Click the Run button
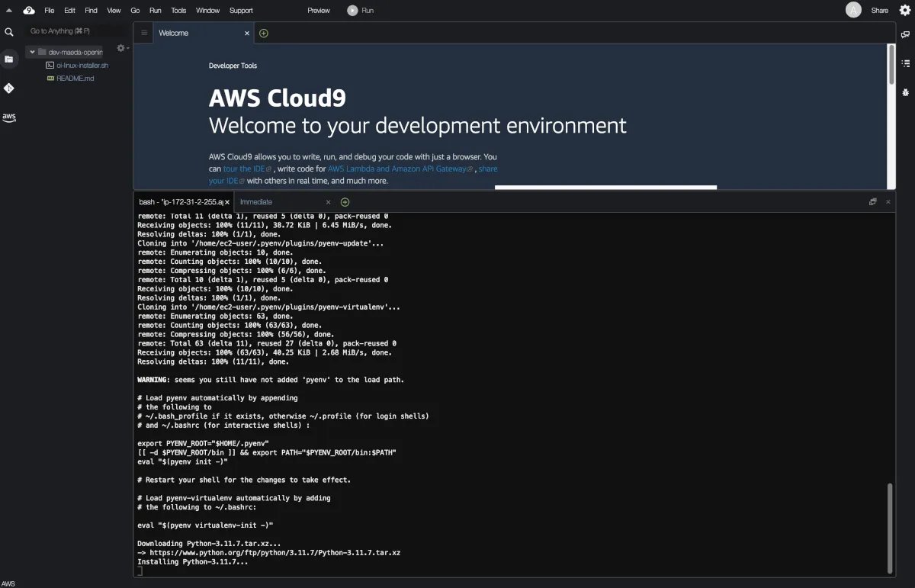Image resolution: width=915 pixels, height=588 pixels. (361, 11)
